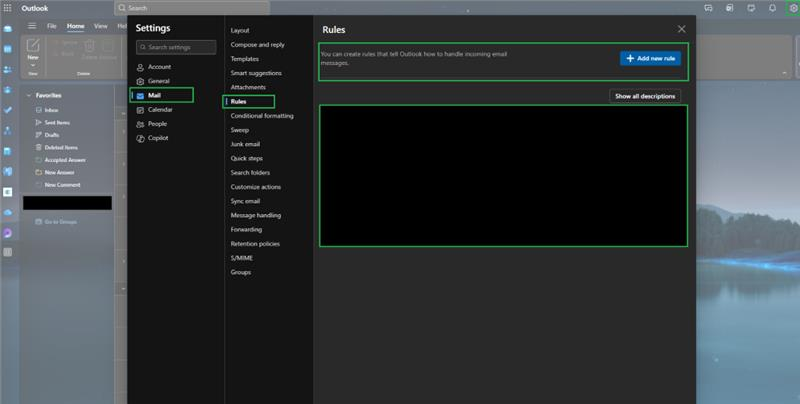Open the Excel app icon in rail
This screenshot has height=404, width=800.
coord(8,192)
